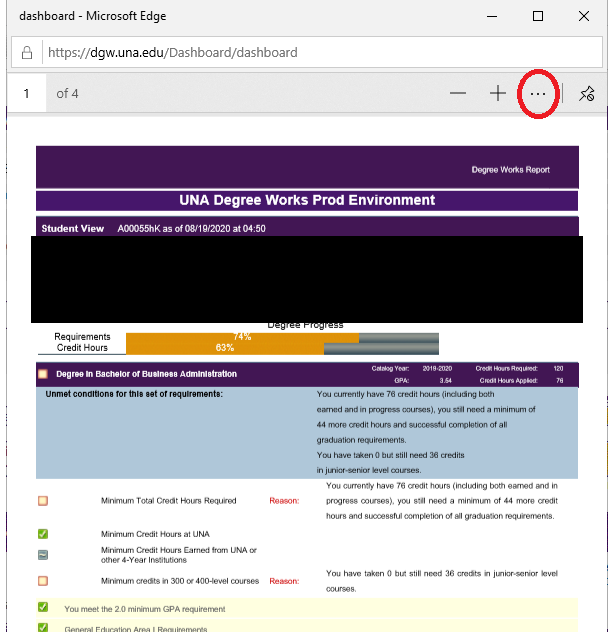Click the green check for Minimum Credit Hours at UNA
This screenshot has width=614, height=632.
pyautogui.click(x=43, y=534)
